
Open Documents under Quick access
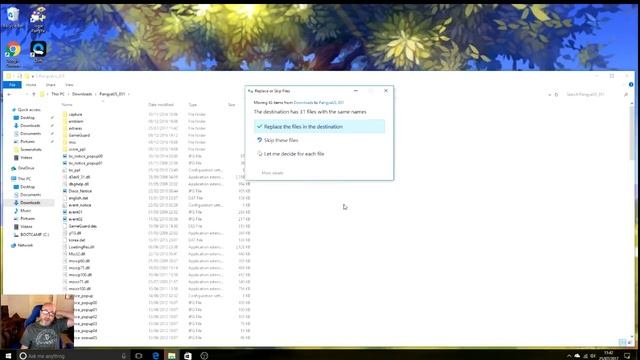coord(30,133)
